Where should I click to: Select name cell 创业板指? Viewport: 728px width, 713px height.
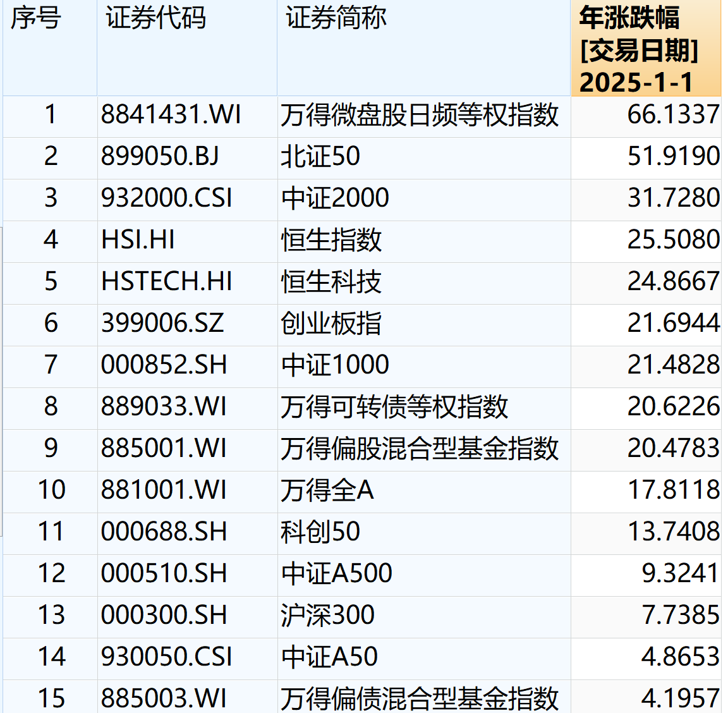click(x=424, y=325)
